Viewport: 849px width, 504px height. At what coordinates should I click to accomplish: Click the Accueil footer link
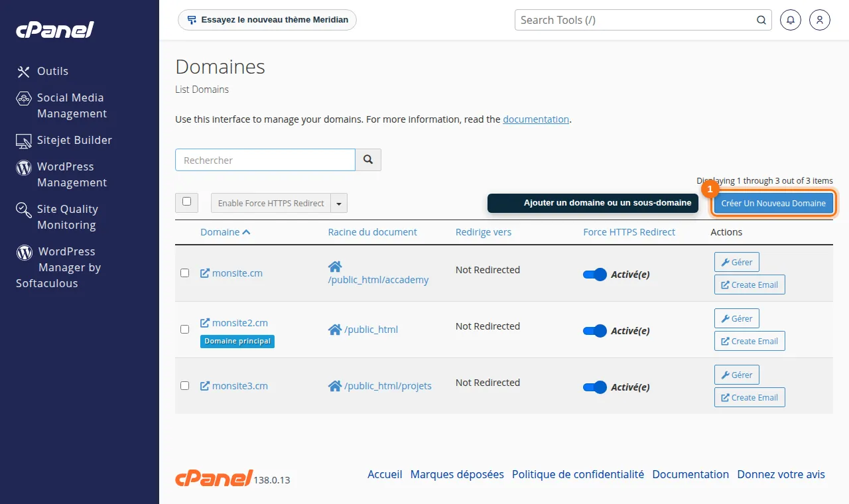(x=385, y=474)
